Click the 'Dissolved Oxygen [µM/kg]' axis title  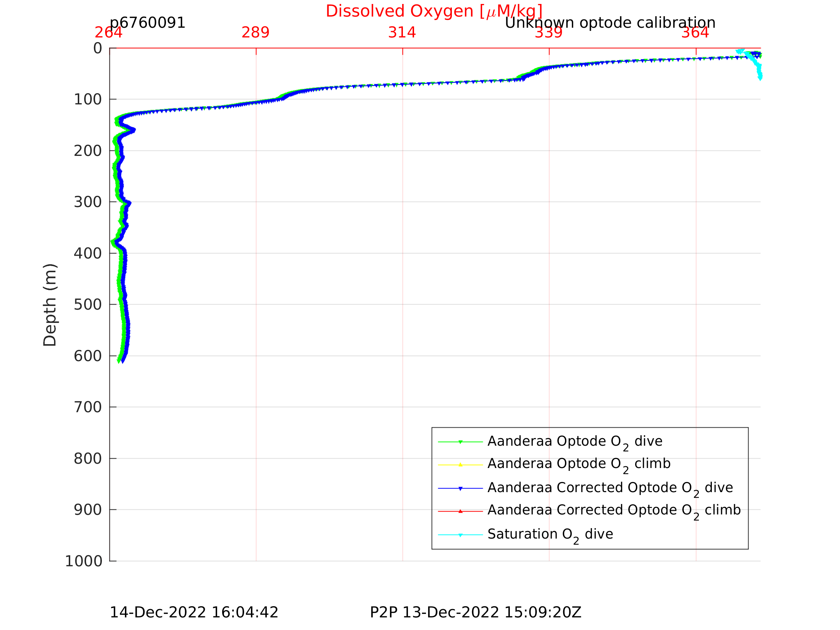click(x=434, y=12)
